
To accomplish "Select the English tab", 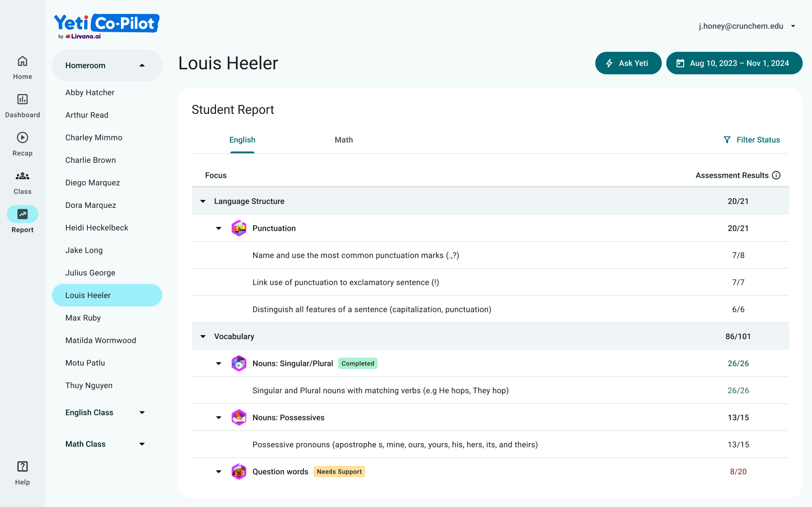I will click(x=242, y=140).
